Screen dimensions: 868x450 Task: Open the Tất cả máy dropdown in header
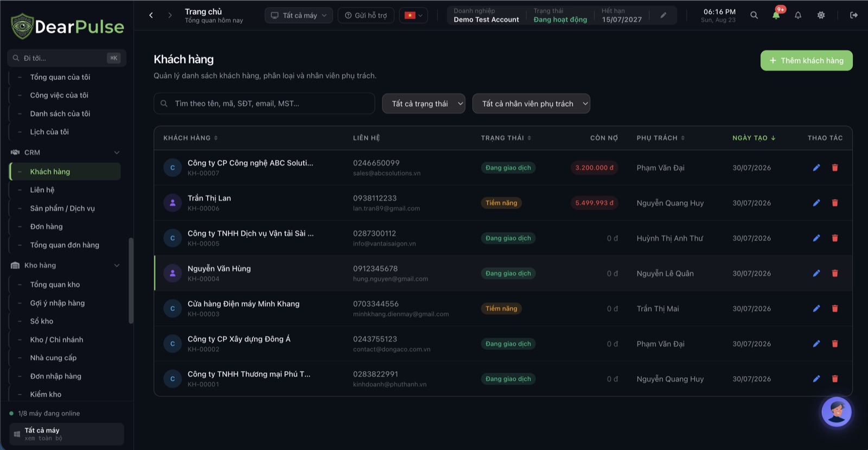click(299, 15)
